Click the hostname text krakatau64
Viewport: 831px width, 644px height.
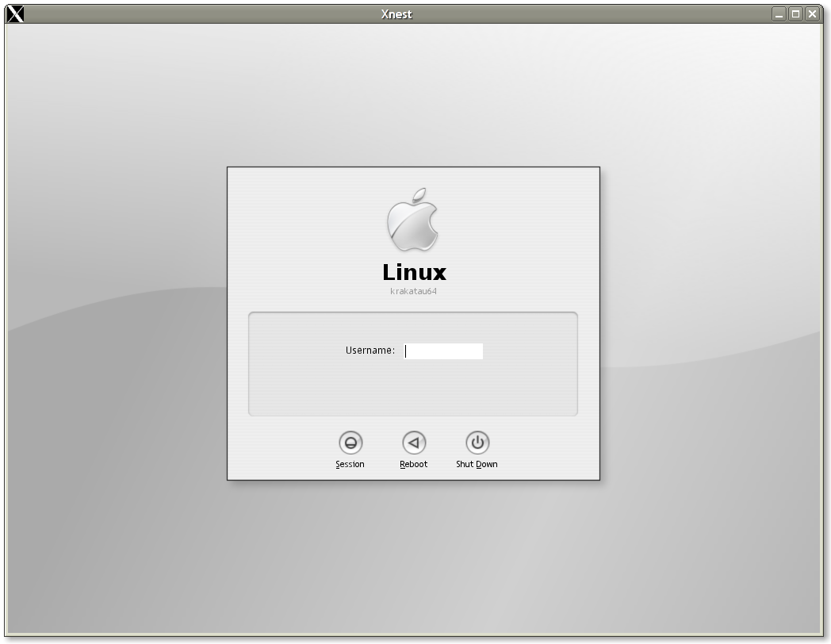[x=413, y=291]
